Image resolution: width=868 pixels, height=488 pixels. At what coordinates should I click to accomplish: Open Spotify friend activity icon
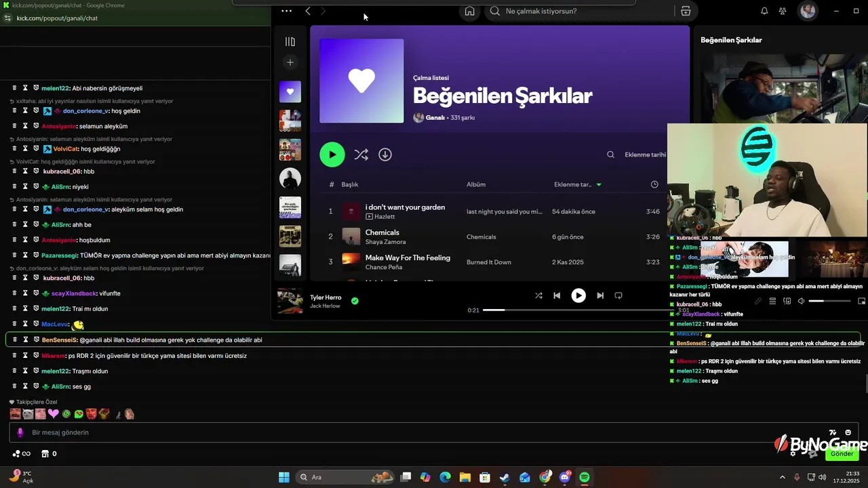(783, 11)
